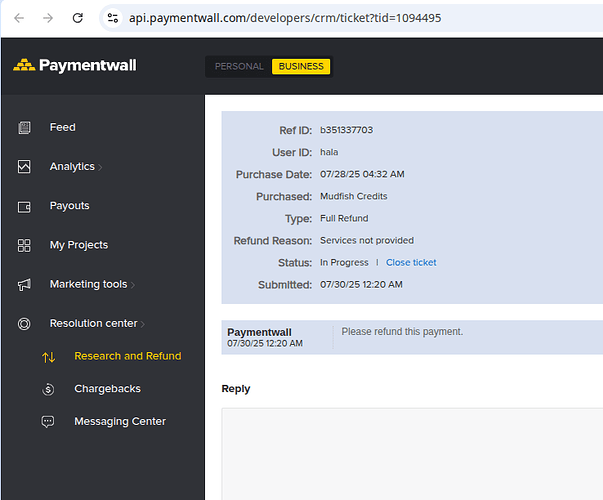Click the message timestamp 07/30/25 12:20 AM
Screen dimensions: 603x500
265,343
